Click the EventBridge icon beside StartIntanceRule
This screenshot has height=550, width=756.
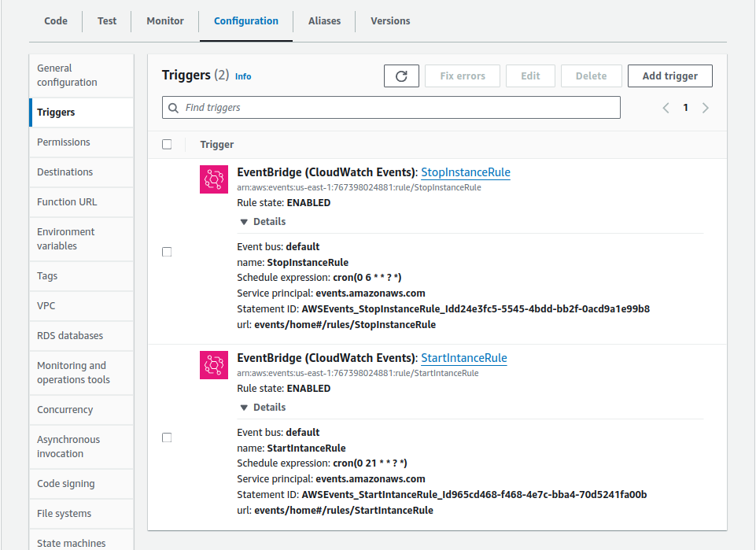point(214,364)
